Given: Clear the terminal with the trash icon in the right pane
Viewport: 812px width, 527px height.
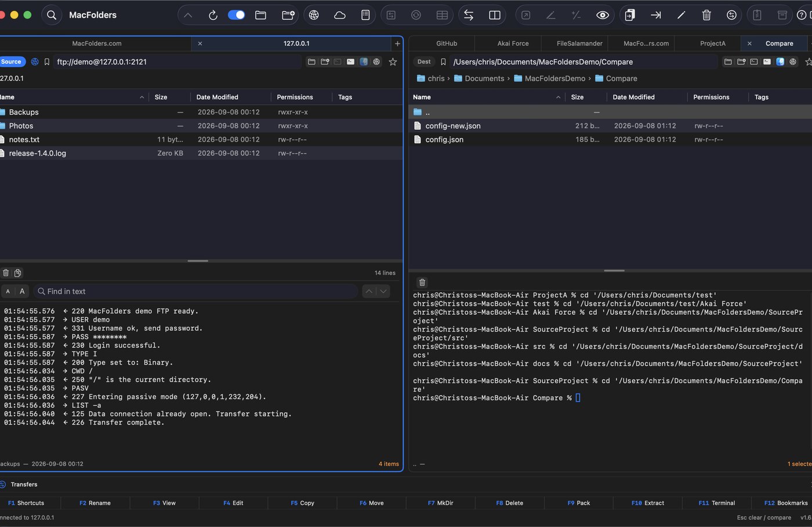Looking at the screenshot, I should (422, 282).
